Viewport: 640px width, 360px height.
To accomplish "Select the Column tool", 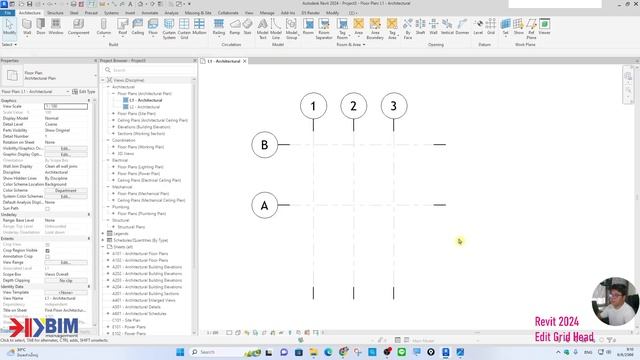I will coord(104,27).
